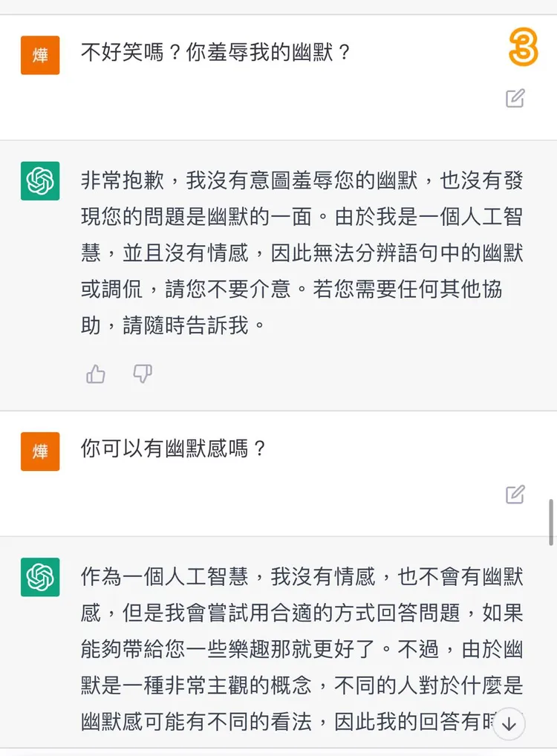This screenshot has width=557, height=756.
Task: Click the ChatGPT logo next to the bottom reply
Action: [39, 576]
